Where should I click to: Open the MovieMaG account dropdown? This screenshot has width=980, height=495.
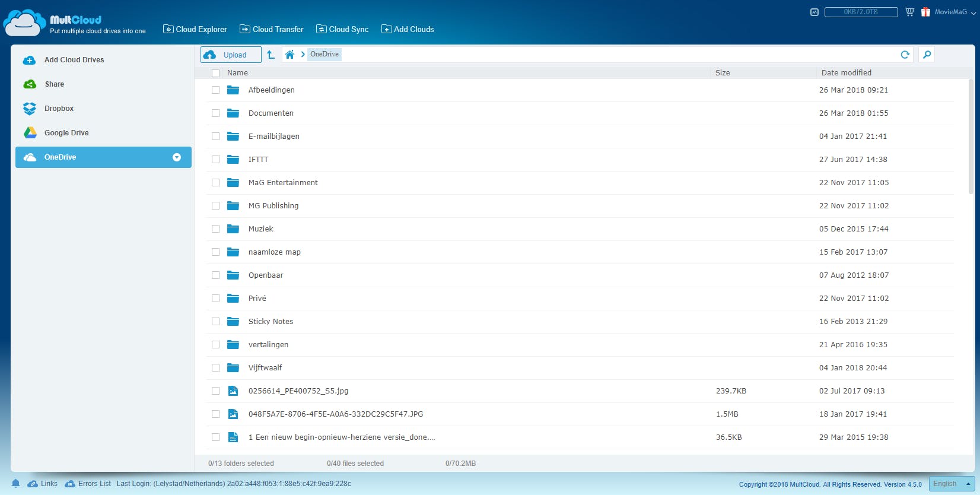(x=954, y=12)
